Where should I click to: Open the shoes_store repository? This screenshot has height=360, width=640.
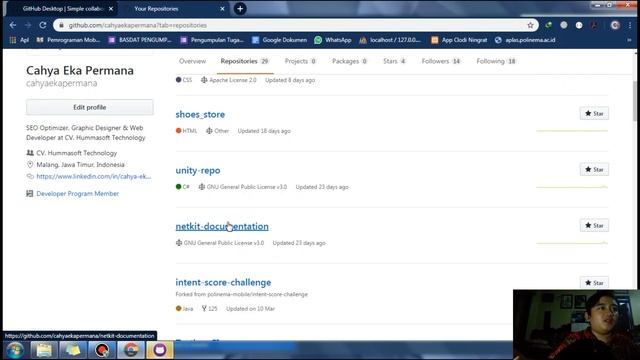click(200, 114)
